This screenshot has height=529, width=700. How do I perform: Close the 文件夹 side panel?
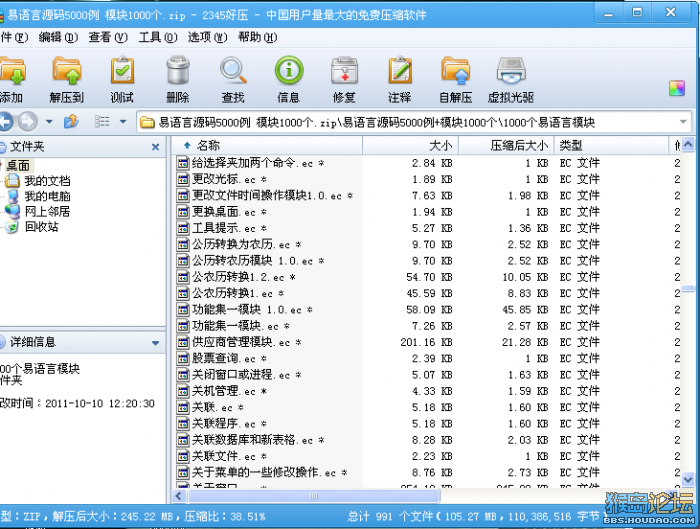click(x=155, y=147)
